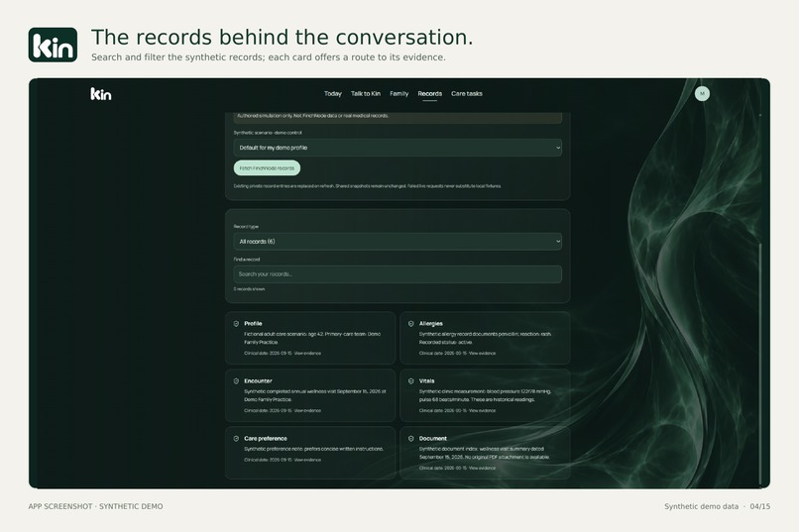Open the All records (6) record type dropdown
This screenshot has width=799, height=532.
tap(398, 242)
